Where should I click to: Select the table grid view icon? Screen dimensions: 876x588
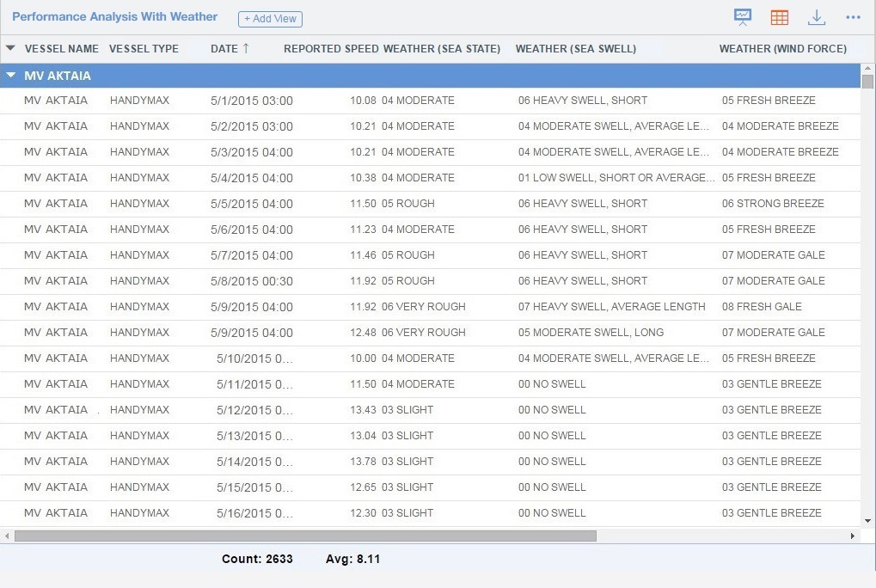(x=779, y=16)
